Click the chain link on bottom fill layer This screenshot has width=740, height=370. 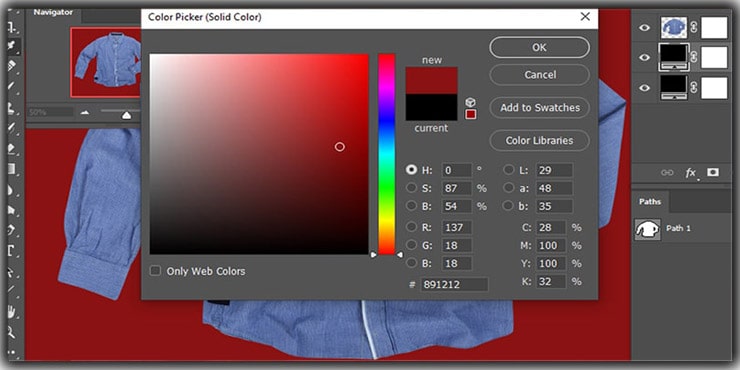693,88
